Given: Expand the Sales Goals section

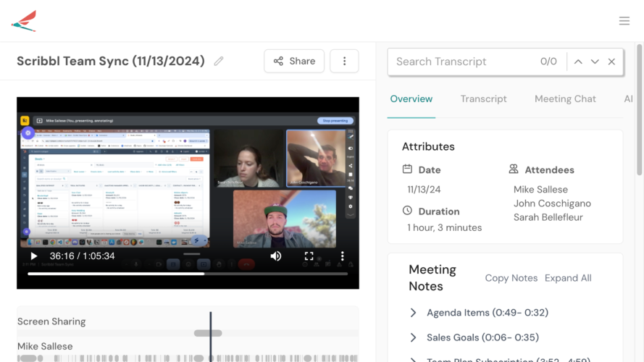Looking at the screenshot, I should point(413,337).
